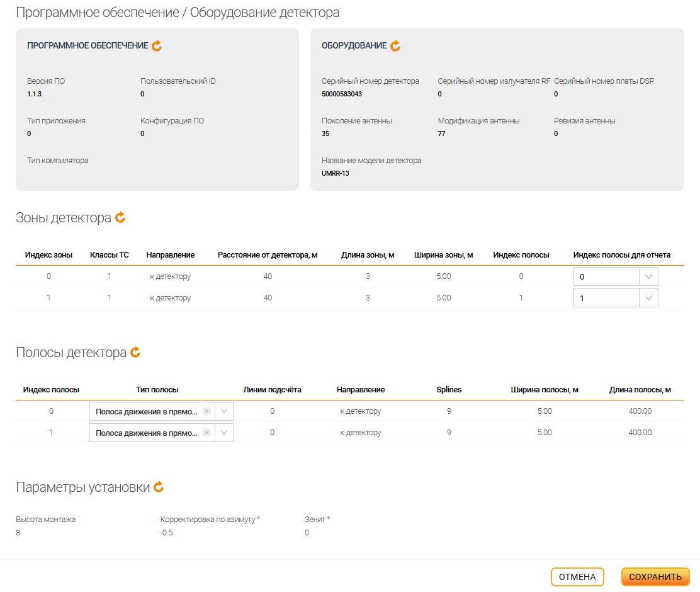Expand lane type dropdown for lane 1
This screenshot has height=592, width=700.
click(224, 433)
